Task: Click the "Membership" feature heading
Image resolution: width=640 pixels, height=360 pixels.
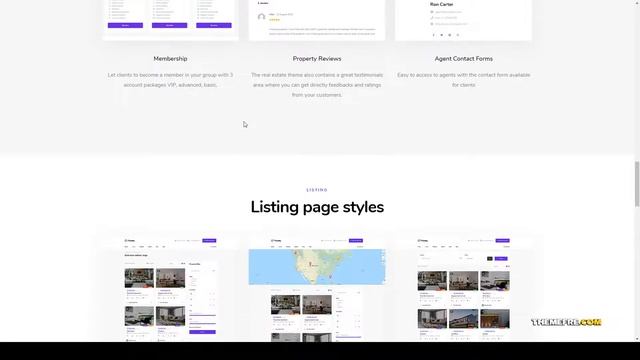Action: [170, 59]
